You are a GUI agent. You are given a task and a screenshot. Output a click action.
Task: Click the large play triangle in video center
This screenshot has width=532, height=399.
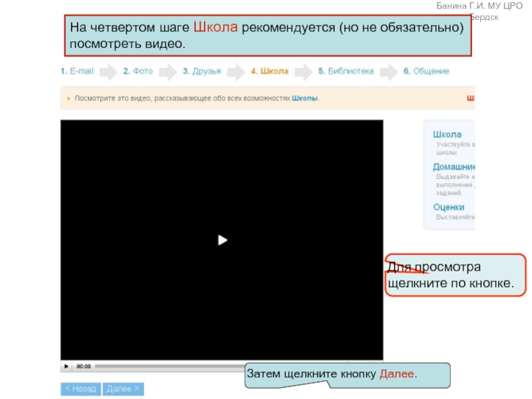(222, 240)
